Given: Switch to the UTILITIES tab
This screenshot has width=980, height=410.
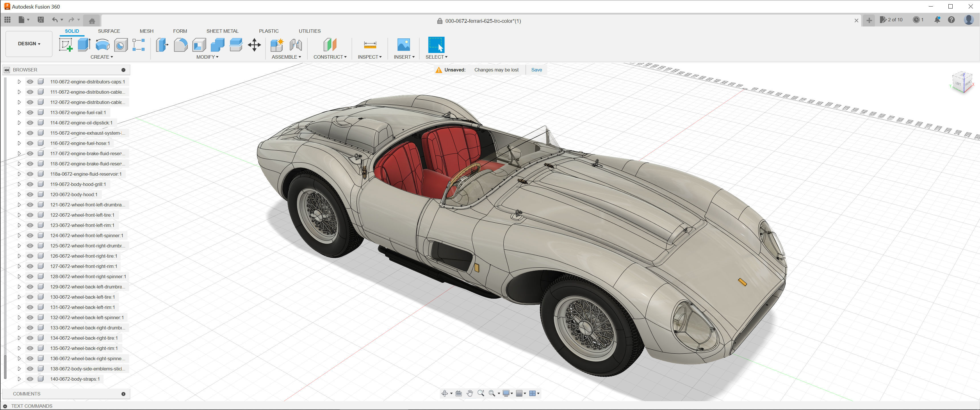Looking at the screenshot, I should tap(310, 31).
